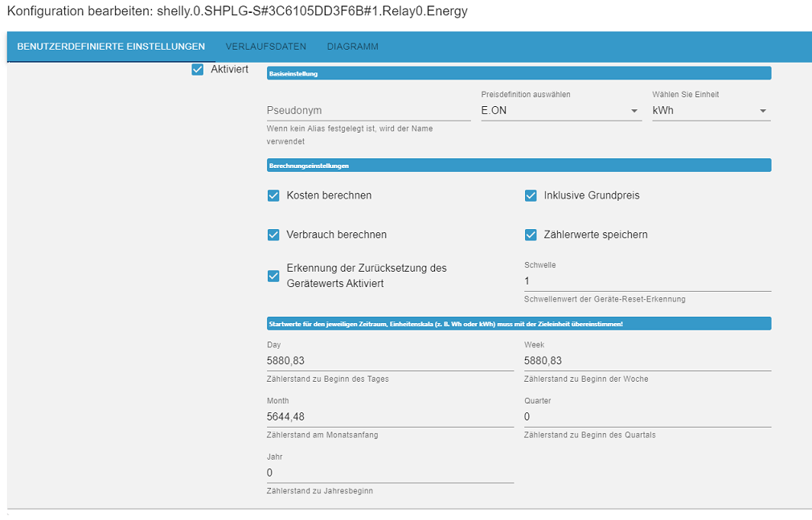The height and width of the screenshot is (520, 812).
Task: Click into the Pseudonym input field
Action: pos(368,111)
